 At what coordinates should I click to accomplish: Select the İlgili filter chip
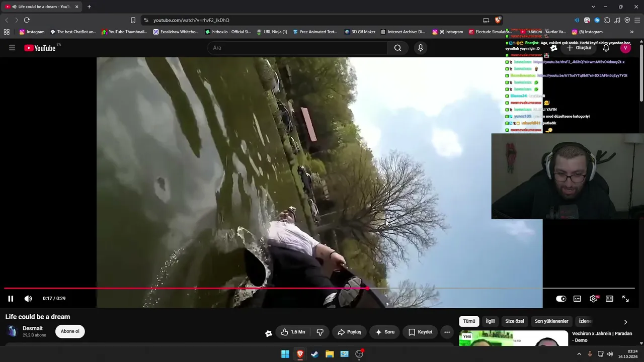[490, 321]
